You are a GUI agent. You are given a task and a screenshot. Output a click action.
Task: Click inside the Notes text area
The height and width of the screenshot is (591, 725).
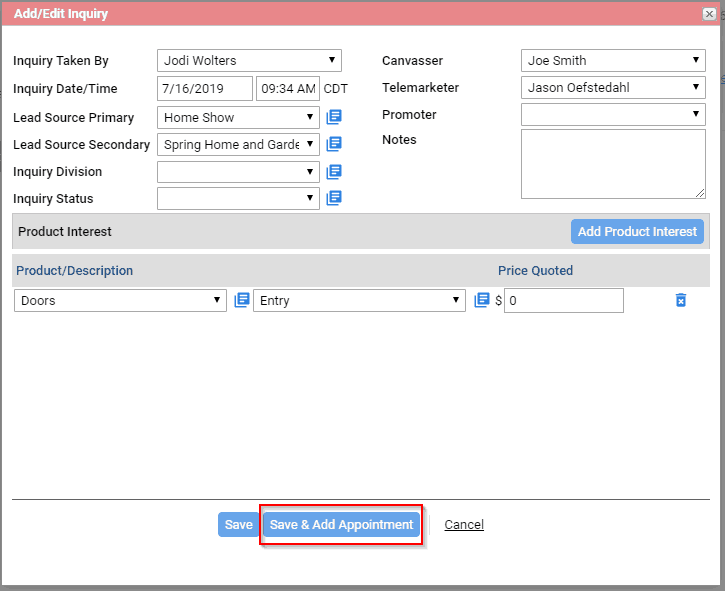(613, 164)
